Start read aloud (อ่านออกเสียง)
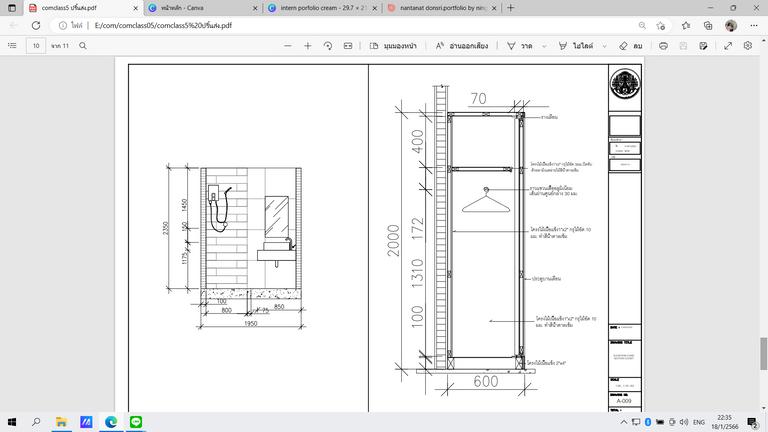 click(461, 46)
